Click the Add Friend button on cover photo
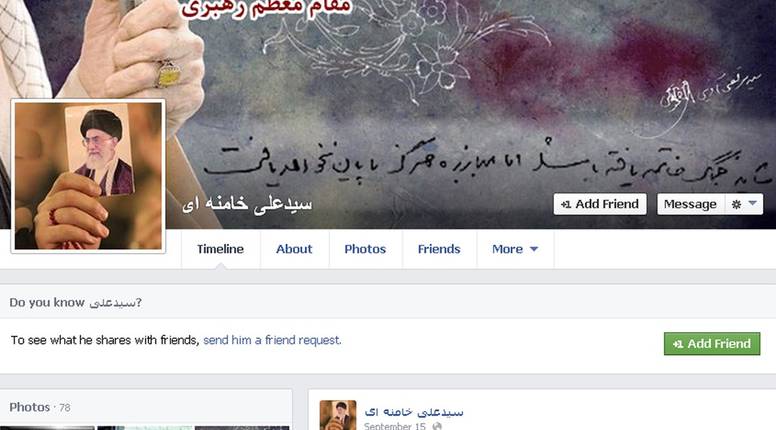The width and height of the screenshot is (776, 430). pyautogui.click(x=600, y=204)
